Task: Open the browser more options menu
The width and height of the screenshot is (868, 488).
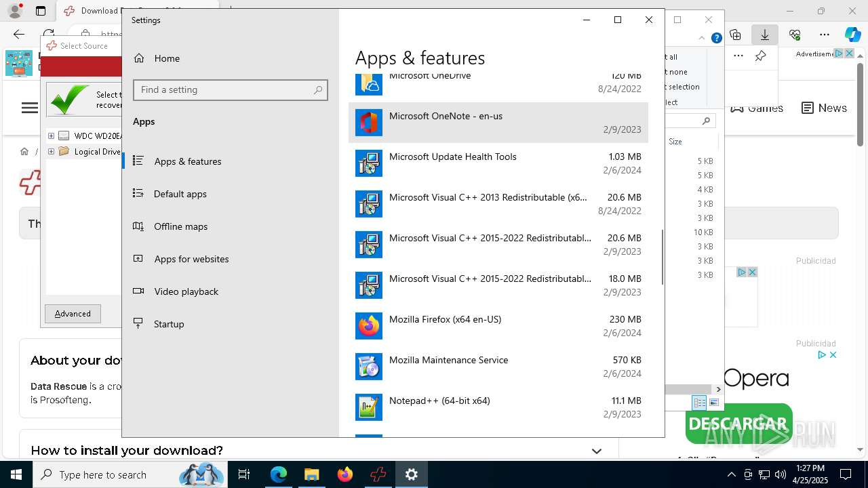Action: click(x=825, y=35)
